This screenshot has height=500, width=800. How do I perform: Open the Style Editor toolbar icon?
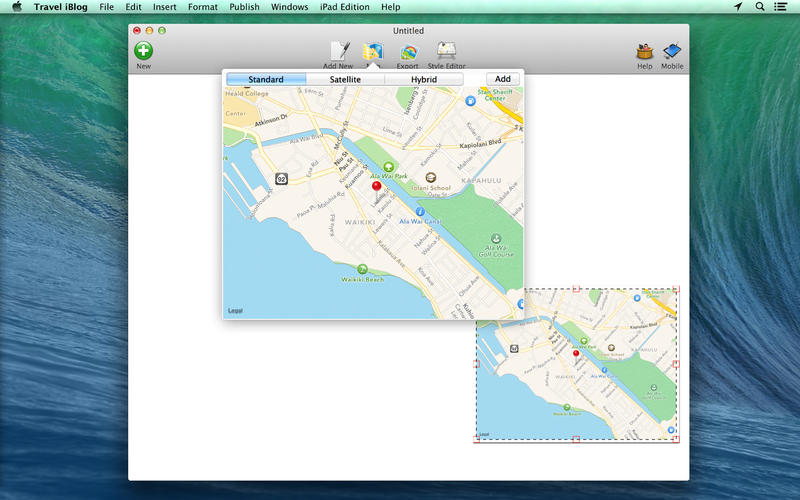click(446, 52)
